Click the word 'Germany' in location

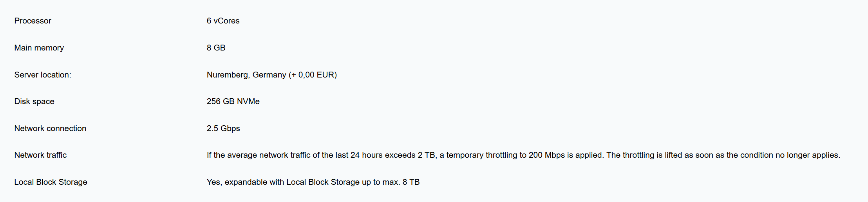coord(269,75)
